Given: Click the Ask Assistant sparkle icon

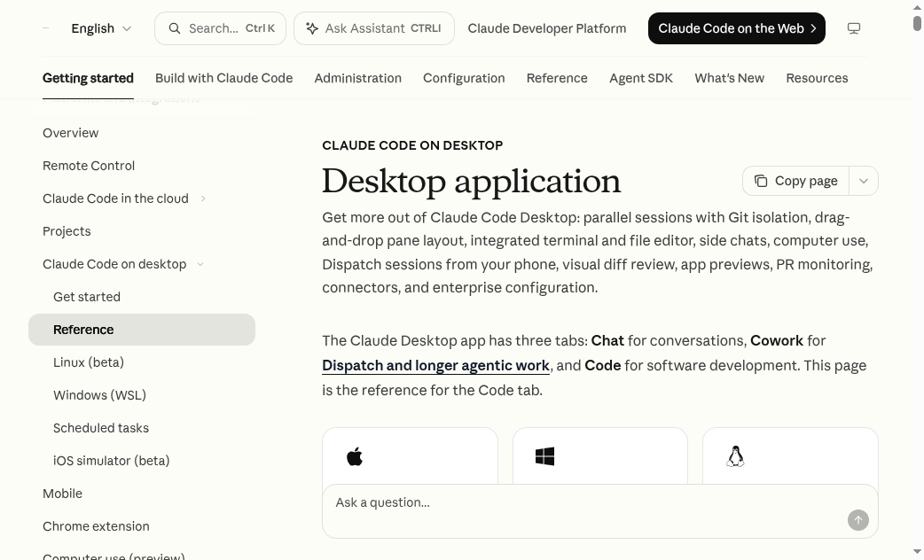Looking at the screenshot, I should coord(312,28).
